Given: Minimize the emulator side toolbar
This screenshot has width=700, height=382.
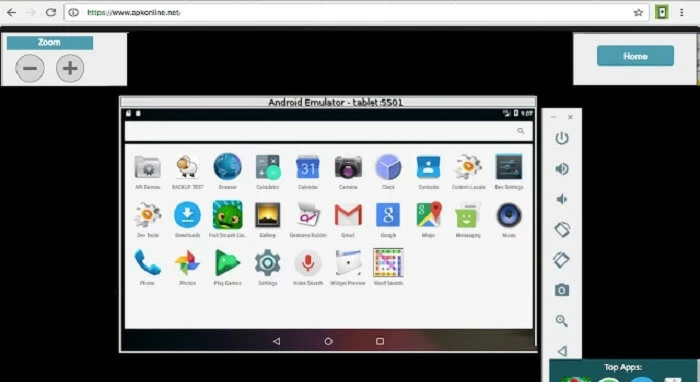Looking at the screenshot, I should [554, 117].
